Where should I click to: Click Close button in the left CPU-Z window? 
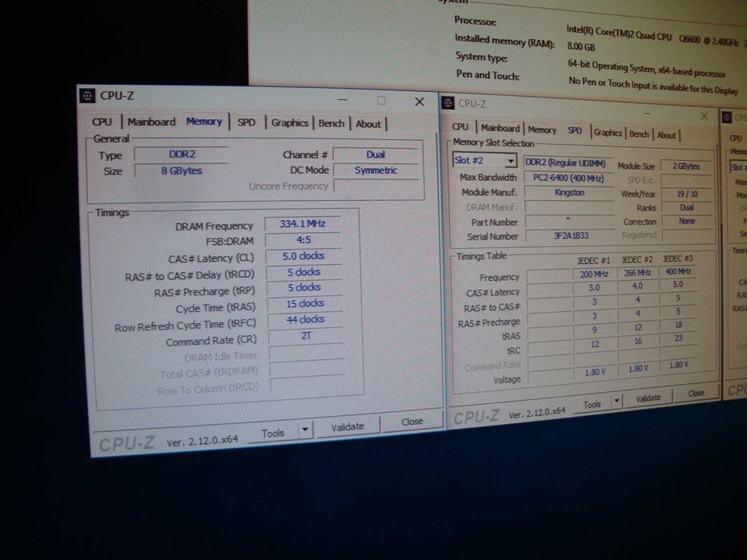(x=412, y=422)
